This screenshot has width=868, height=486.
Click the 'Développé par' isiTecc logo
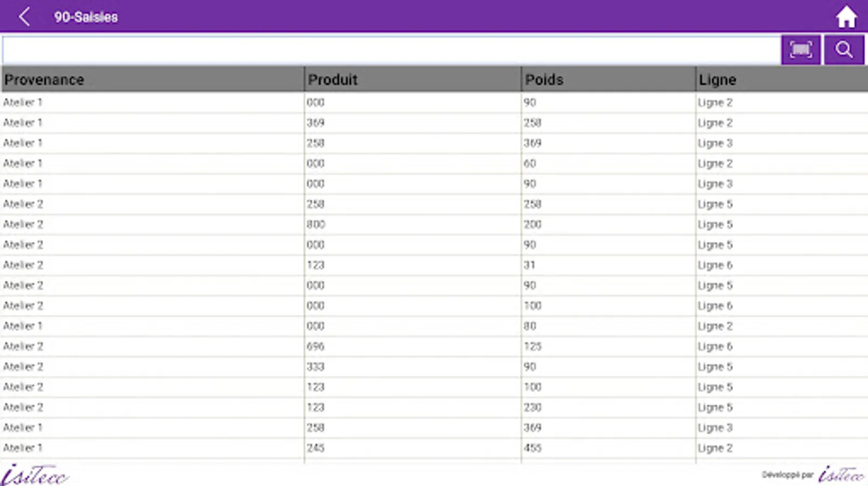click(x=840, y=475)
